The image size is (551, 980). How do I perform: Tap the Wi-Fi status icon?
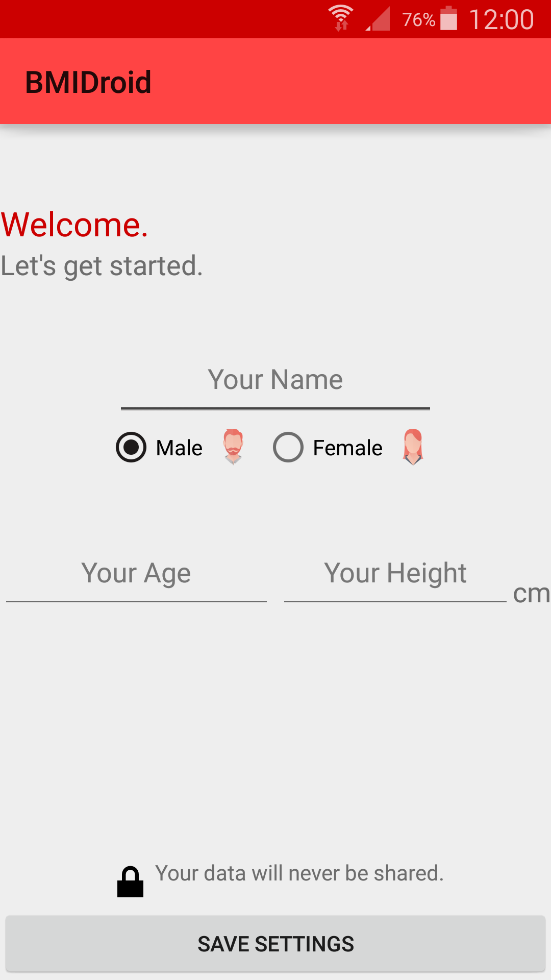341,18
